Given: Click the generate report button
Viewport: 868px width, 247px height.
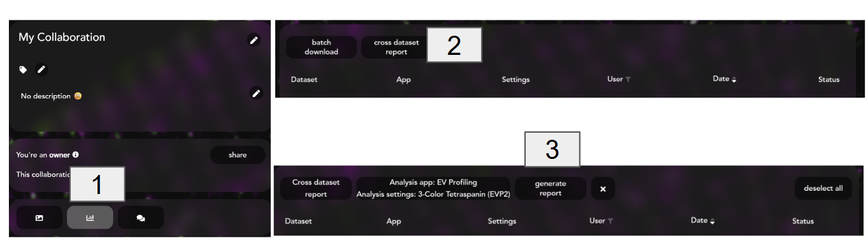Looking at the screenshot, I should coord(550,188).
